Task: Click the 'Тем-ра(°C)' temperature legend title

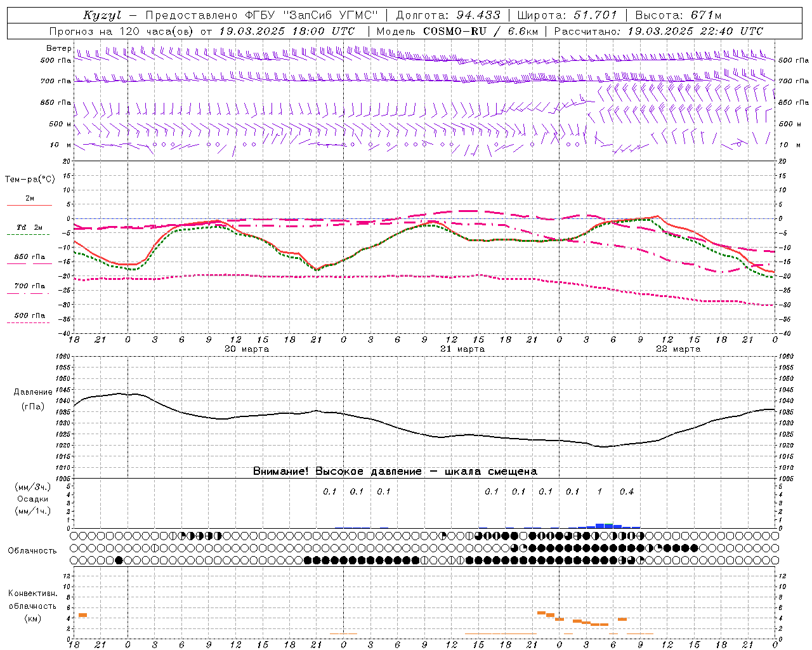Action: coord(30,179)
